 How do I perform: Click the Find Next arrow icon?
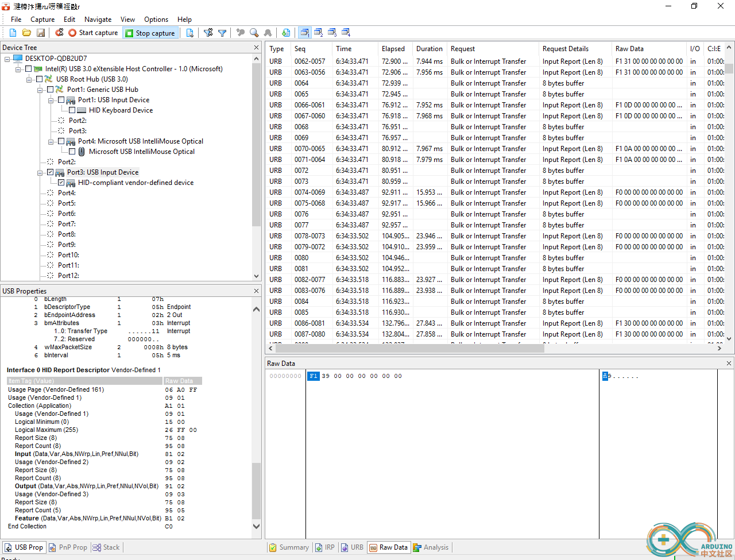click(268, 33)
